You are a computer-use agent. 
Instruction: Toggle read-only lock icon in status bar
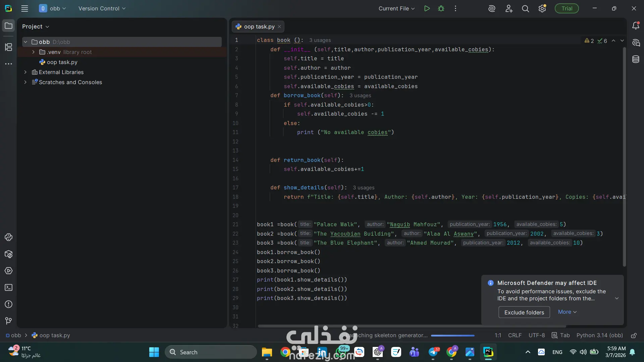pos(634,336)
